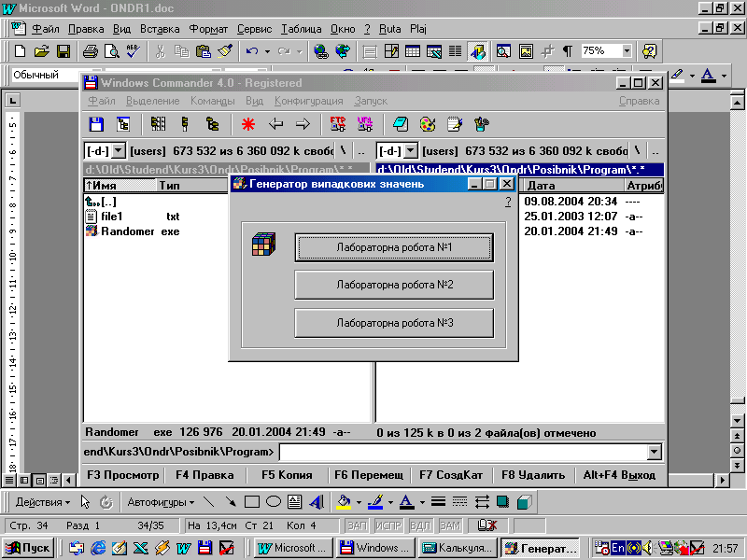
Task: Click F5 Копия button
Action: (288, 475)
